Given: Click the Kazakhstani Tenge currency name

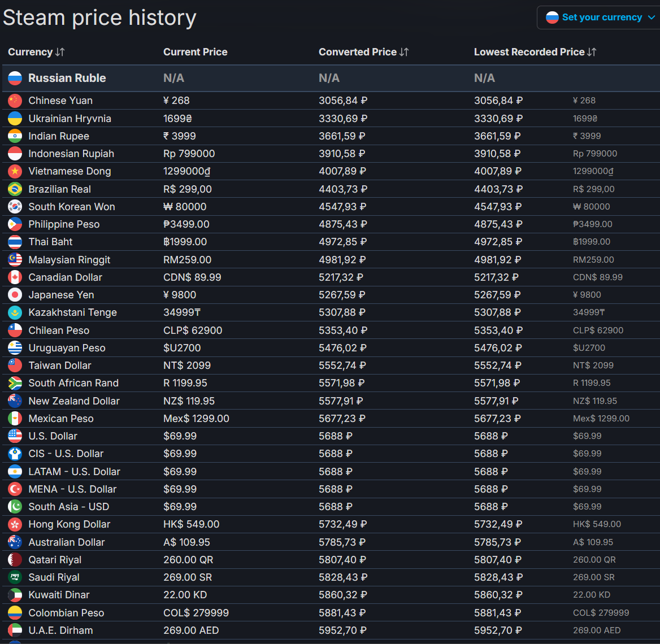Looking at the screenshot, I should coord(73,312).
